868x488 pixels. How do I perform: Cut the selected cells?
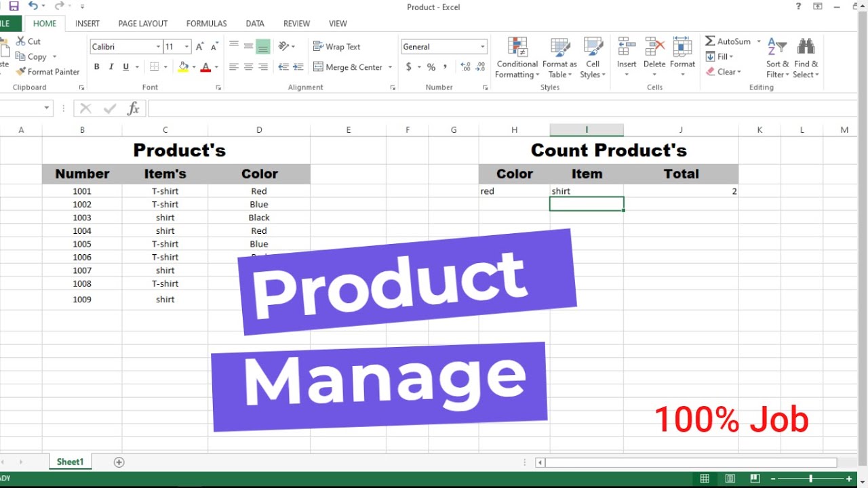[28, 41]
